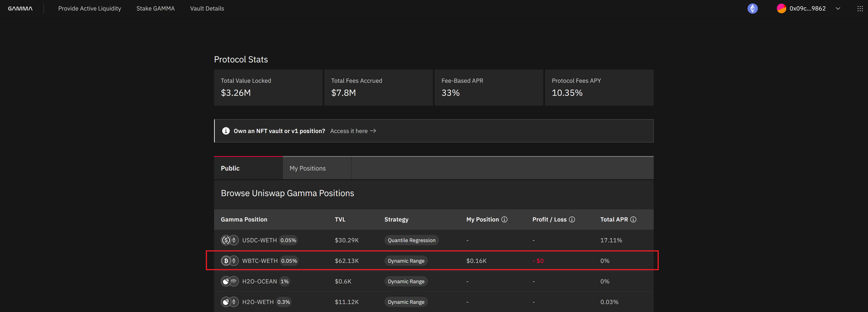The width and height of the screenshot is (868, 312).
Task: Click the $11.12K TVL cell
Action: tap(347, 302)
